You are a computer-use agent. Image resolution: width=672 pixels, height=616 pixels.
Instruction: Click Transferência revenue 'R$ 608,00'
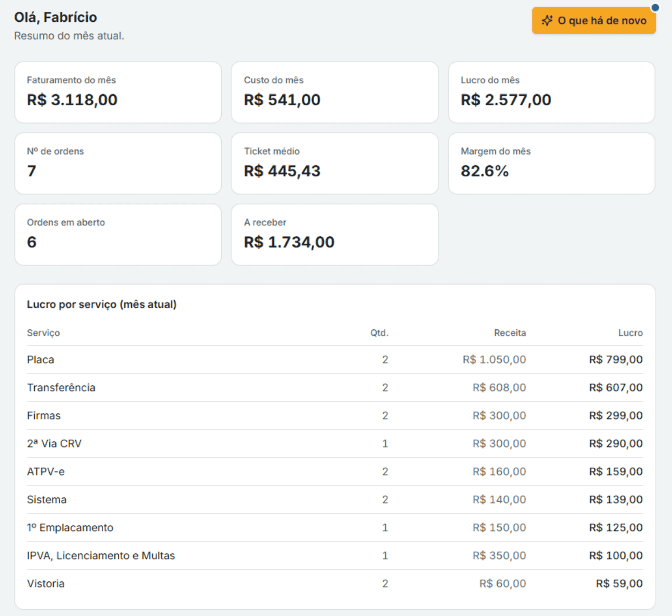tap(500, 388)
